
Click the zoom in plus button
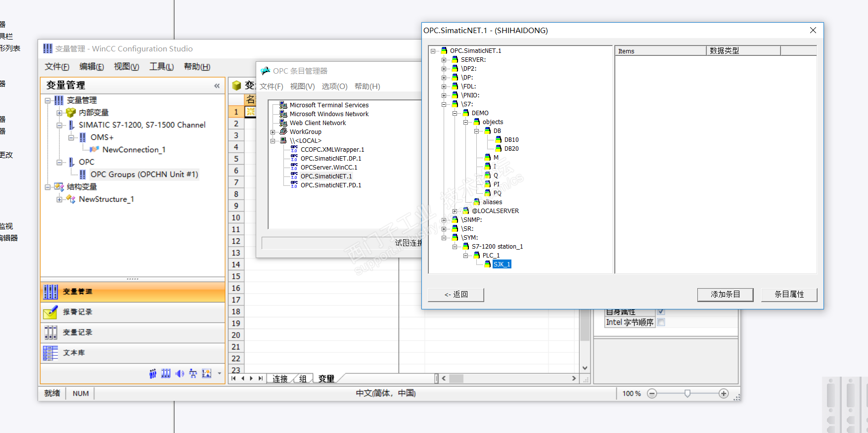coord(724,393)
